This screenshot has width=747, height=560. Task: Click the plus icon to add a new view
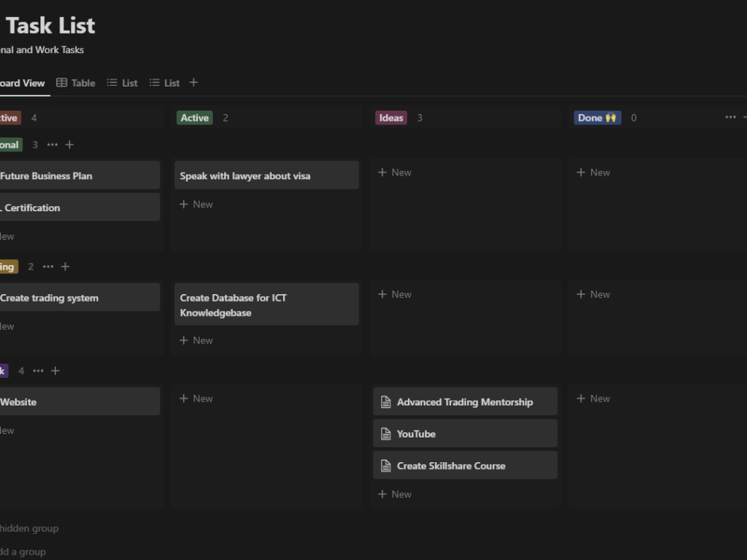pos(193,82)
